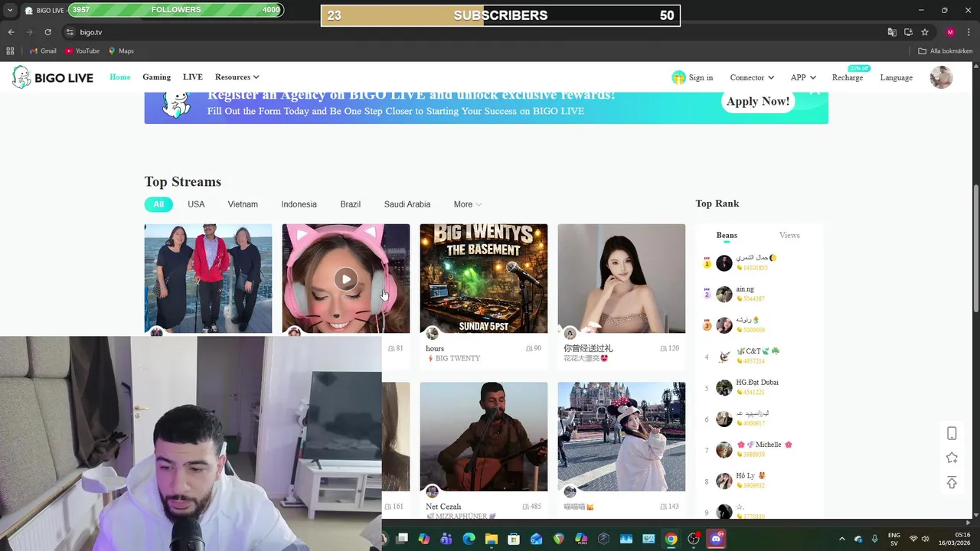Open the Gmail bookmark

pyautogui.click(x=43, y=51)
